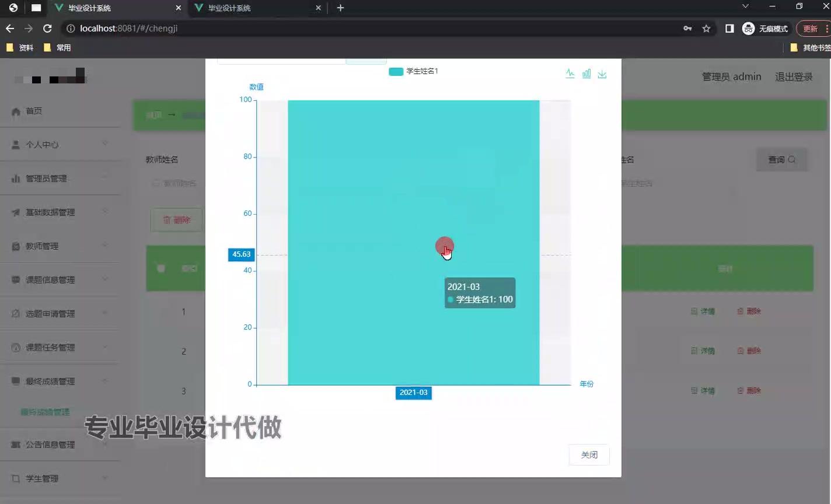The image size is (831, 504).
Task: Click the 数值 y-axis title
Action: pyautogui.click(x=256, y=87)
